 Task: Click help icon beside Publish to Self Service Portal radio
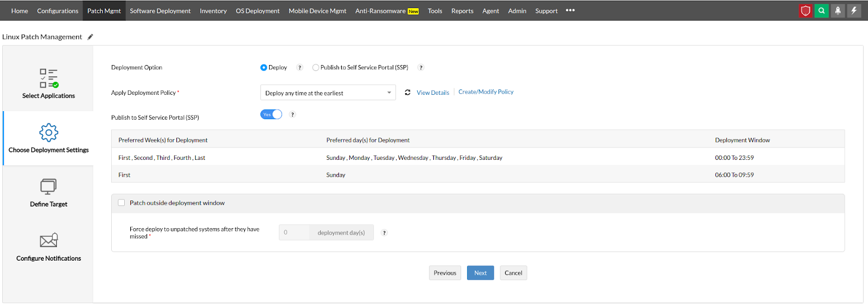pyautogui.click(x=420, y=68)
